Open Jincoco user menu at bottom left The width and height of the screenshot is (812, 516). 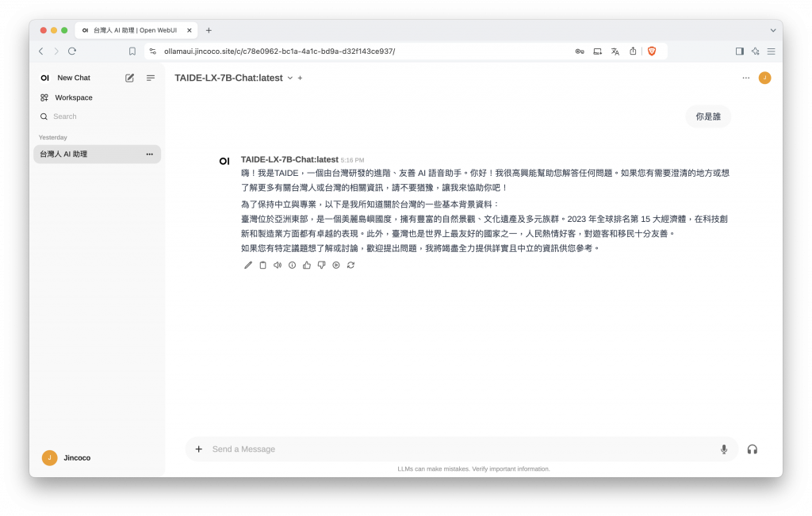98,457
